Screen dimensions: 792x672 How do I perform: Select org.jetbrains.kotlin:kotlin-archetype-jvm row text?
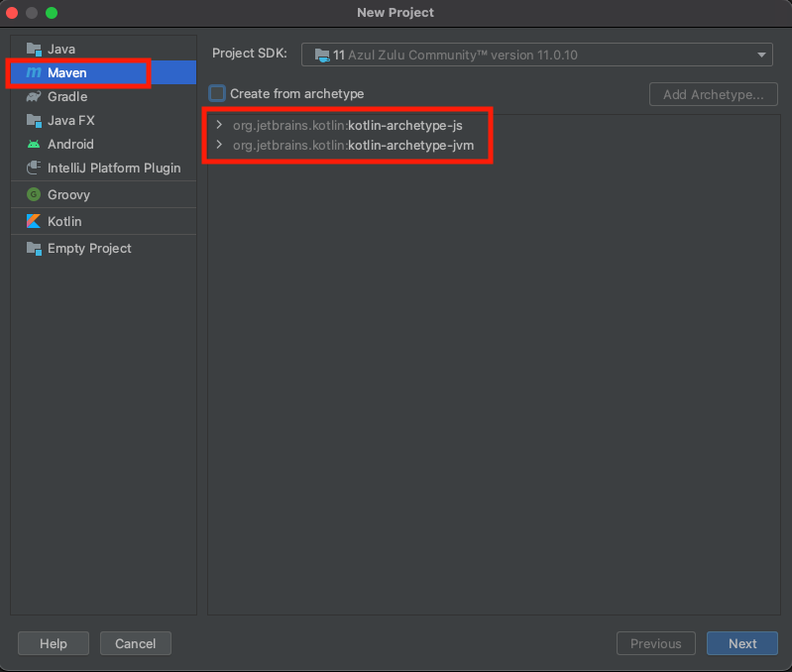click(353, 146)
